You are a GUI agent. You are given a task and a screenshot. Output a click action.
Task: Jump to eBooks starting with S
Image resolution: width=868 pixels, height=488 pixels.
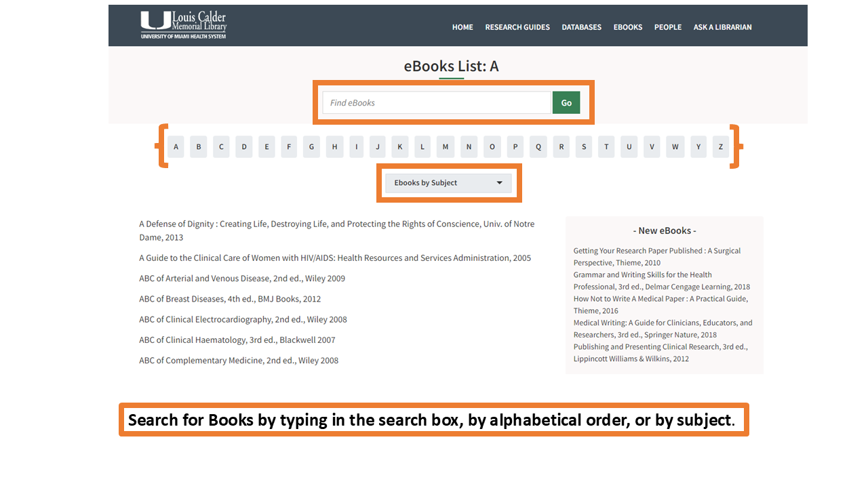pos(584,147)
